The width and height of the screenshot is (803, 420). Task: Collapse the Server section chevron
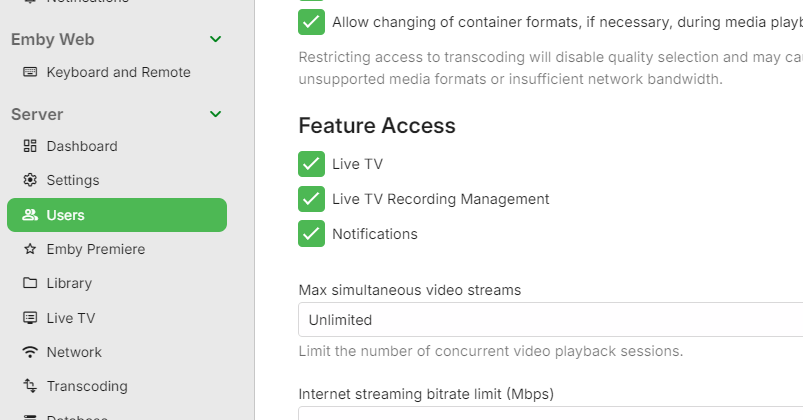(x=215, y=114)
